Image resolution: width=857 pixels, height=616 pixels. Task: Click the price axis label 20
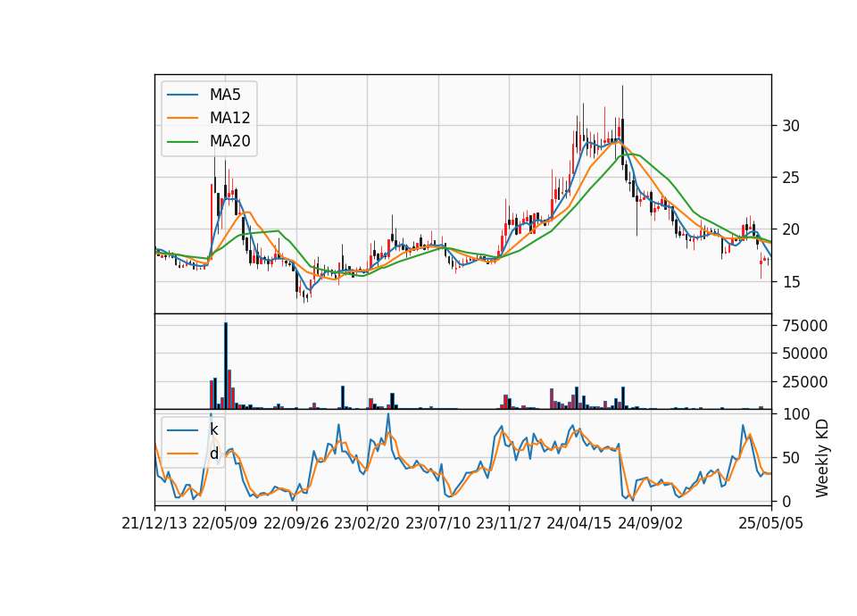tap(791, 229)
